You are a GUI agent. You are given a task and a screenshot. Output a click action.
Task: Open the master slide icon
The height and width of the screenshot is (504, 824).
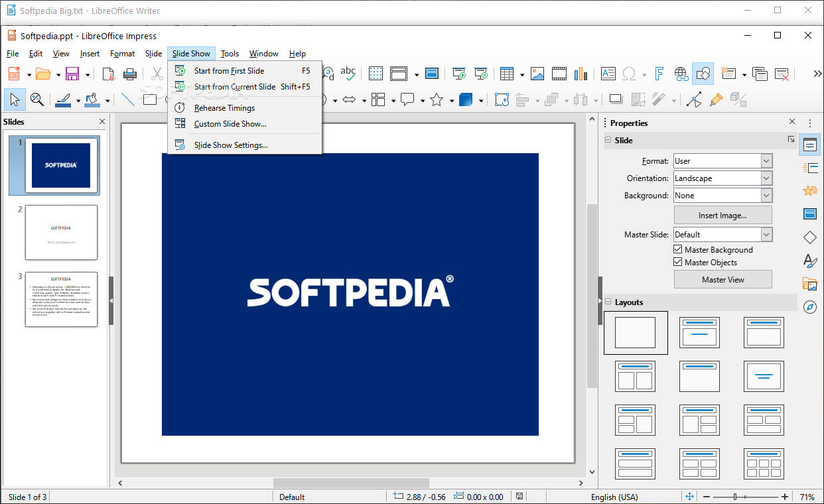pyautogui.click(x=432, y=74)
